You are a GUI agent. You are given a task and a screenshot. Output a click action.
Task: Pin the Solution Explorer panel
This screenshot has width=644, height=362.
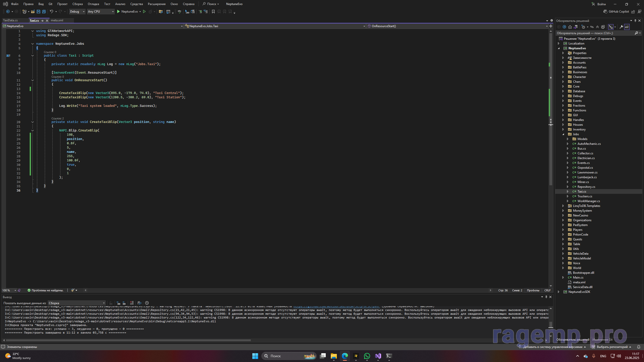[635, 21]
